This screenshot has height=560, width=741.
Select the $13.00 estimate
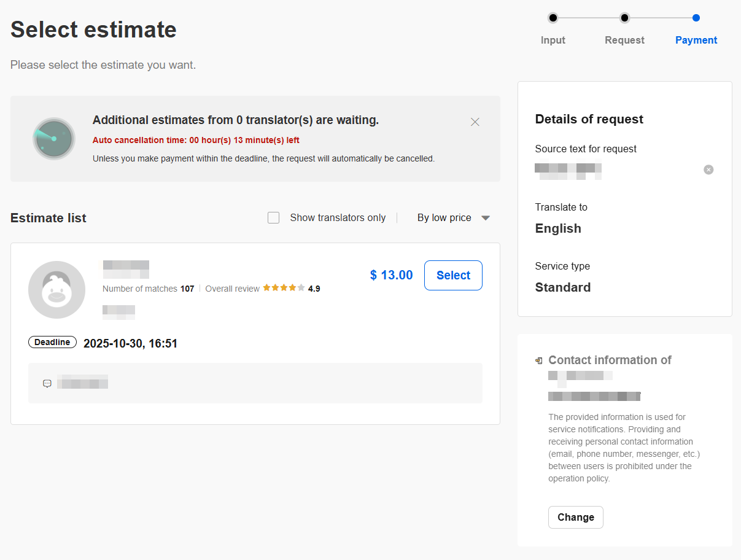coord(453,275)
